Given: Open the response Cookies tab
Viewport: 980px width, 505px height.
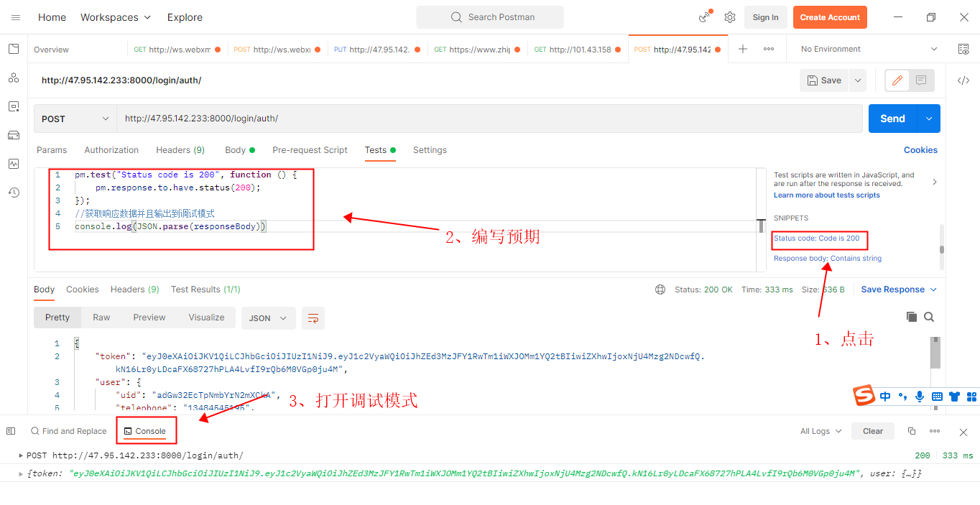Looking at the screenshot, I should pyautogui.click(x=83, y=289).
